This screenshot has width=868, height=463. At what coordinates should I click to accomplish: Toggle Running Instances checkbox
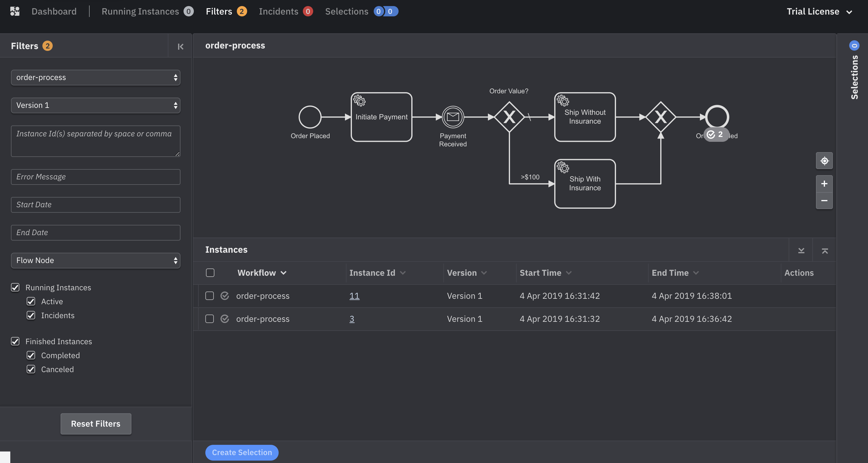coord(15,287)
